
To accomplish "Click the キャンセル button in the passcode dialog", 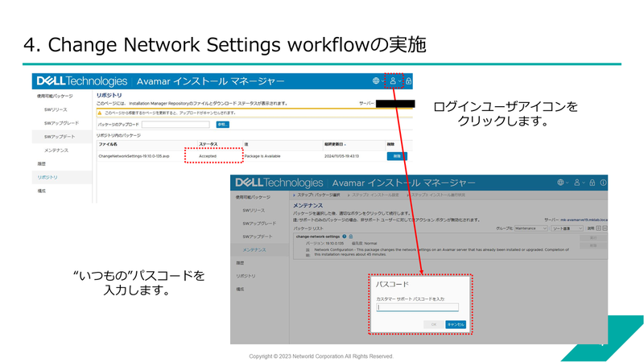I will (x=456, y=324).
